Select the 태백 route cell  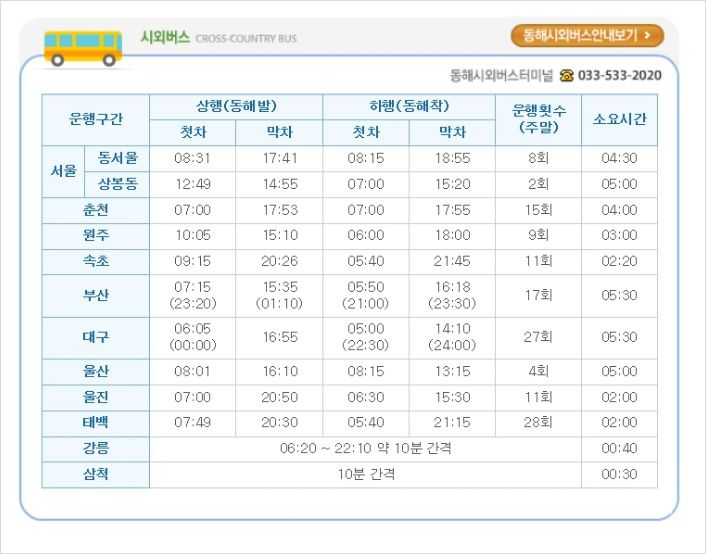[x=95, y=423]
